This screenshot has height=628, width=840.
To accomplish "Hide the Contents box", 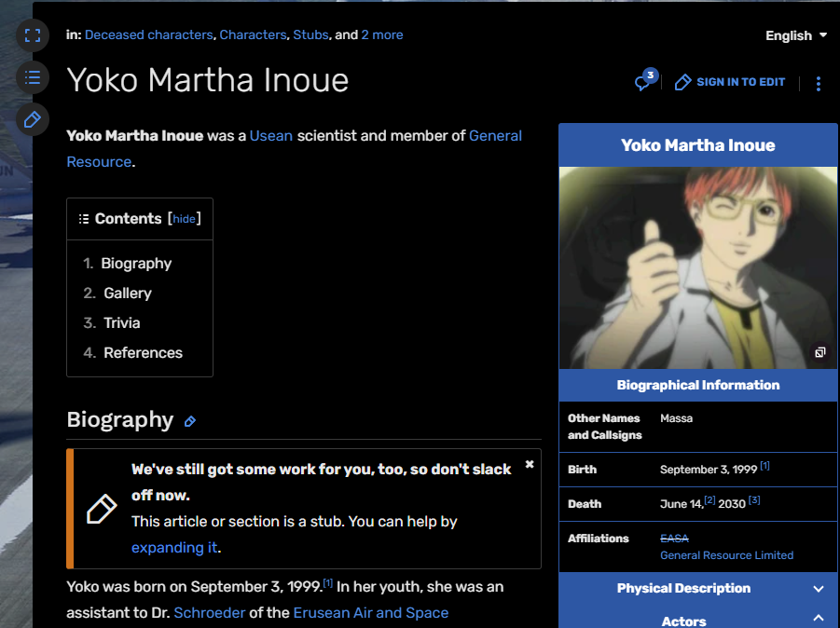I will coord(184,219).
